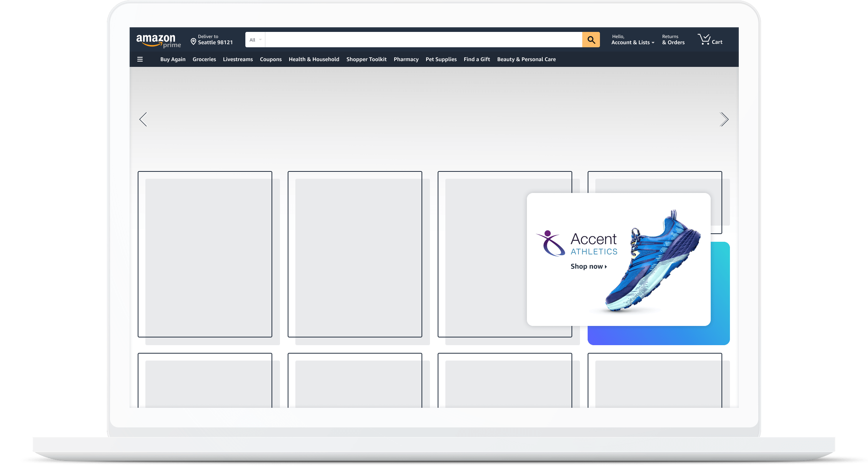This screenshot has height=467, width=868.
Task: Select the Groceries menu item
Action: tap(204, 59)
